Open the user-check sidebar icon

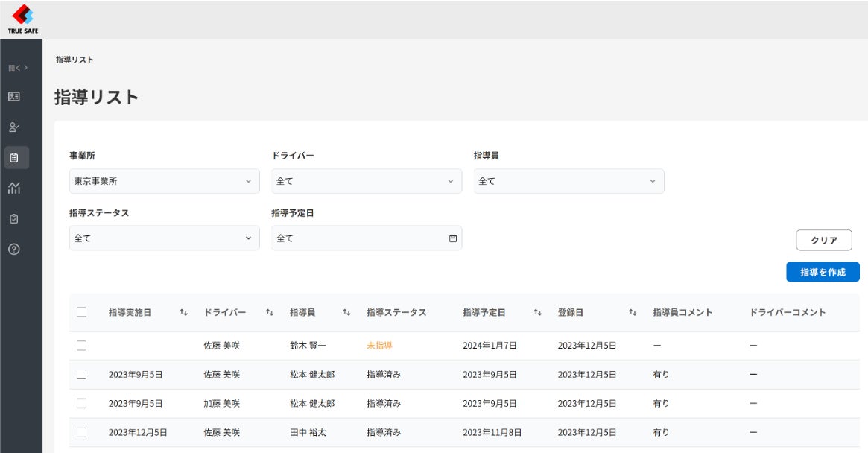tap(14, 127)
